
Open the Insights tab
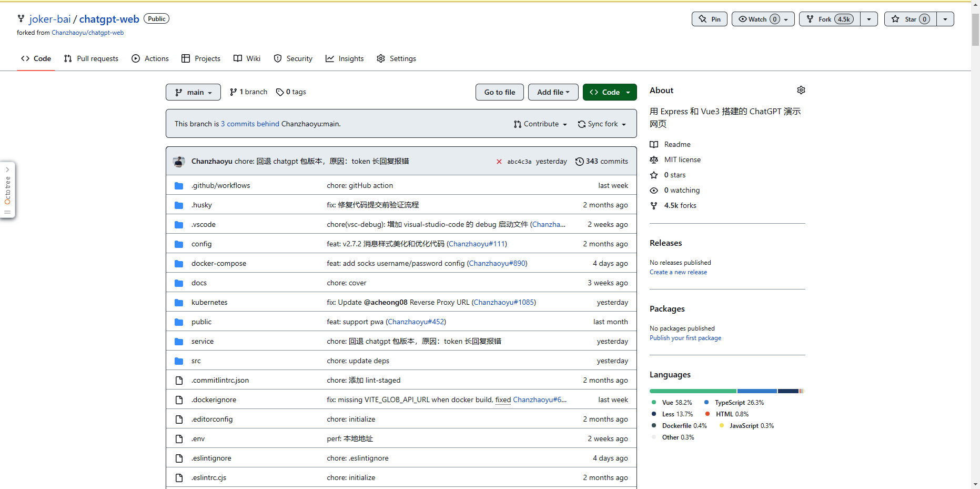[345, 58]
